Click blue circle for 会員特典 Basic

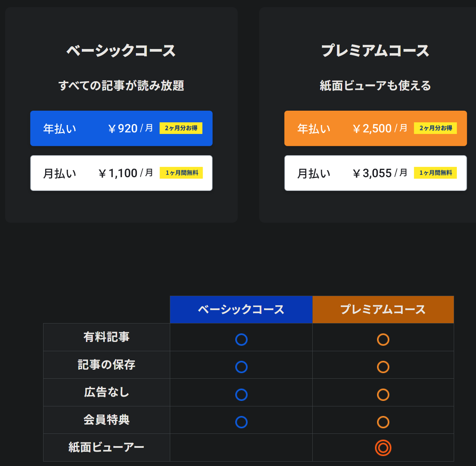pos(241,422)
